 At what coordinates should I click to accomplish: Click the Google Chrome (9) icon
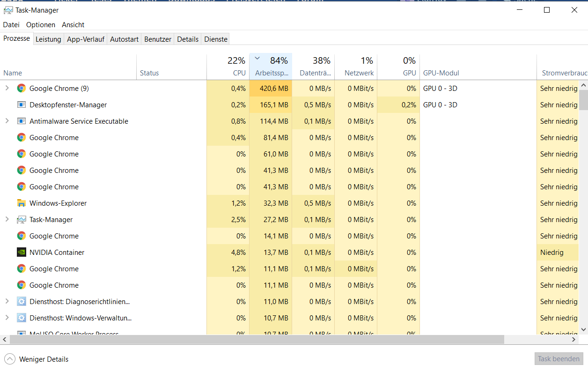tap(21, 88)
